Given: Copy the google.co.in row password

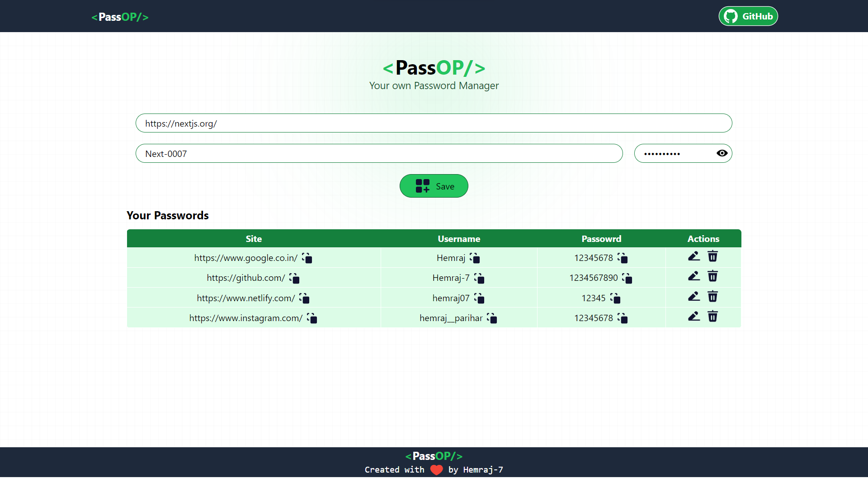Looking at the screenshot, I should [623, 258].
